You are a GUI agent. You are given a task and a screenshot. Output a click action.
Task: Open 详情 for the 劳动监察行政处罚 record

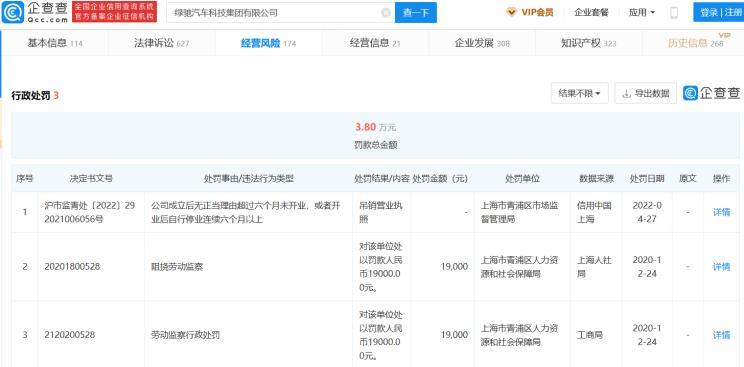click(x=721, y=335)
